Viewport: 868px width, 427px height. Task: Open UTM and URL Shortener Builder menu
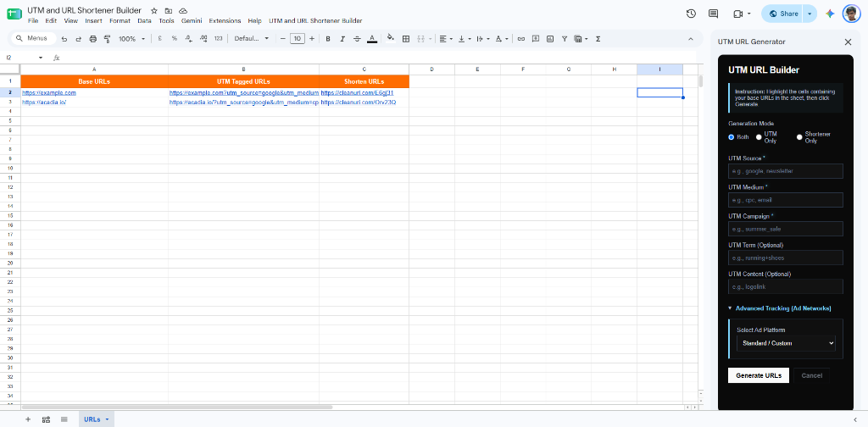pos(315,20)
